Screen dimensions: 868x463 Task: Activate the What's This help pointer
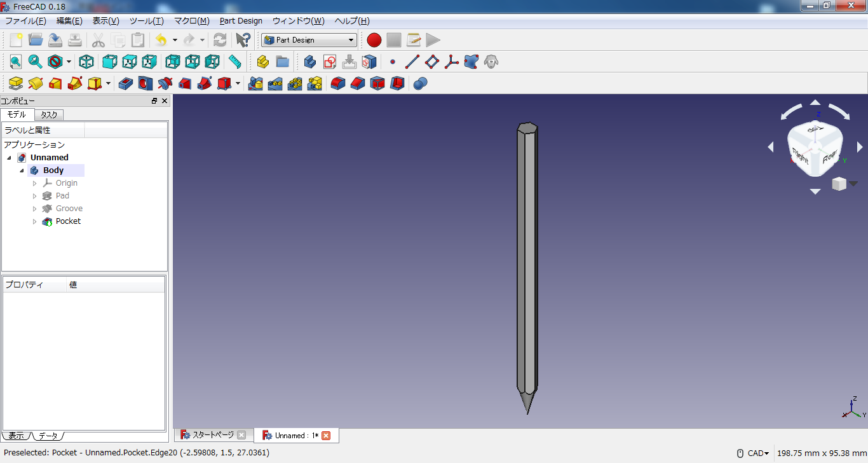(243, 40)
